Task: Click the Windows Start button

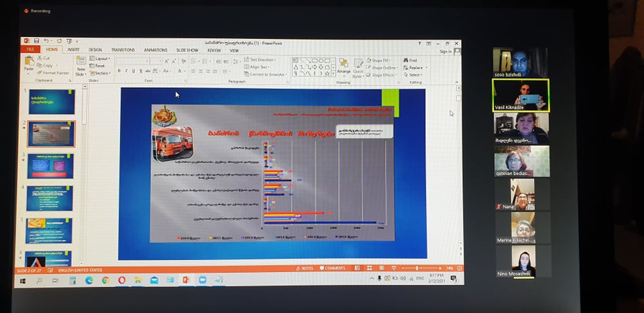Action: [22, 281]
